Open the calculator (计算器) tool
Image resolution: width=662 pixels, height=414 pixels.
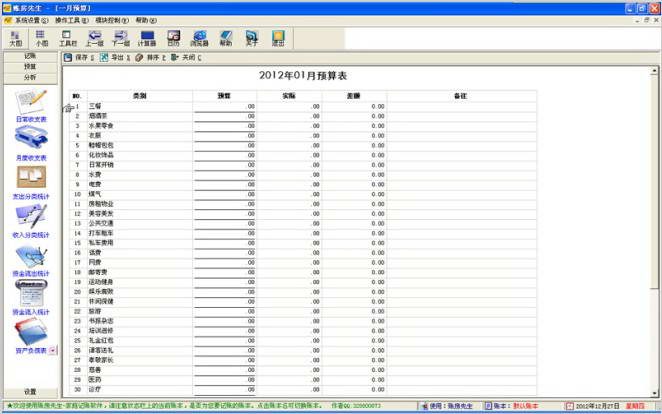point(147,38)
